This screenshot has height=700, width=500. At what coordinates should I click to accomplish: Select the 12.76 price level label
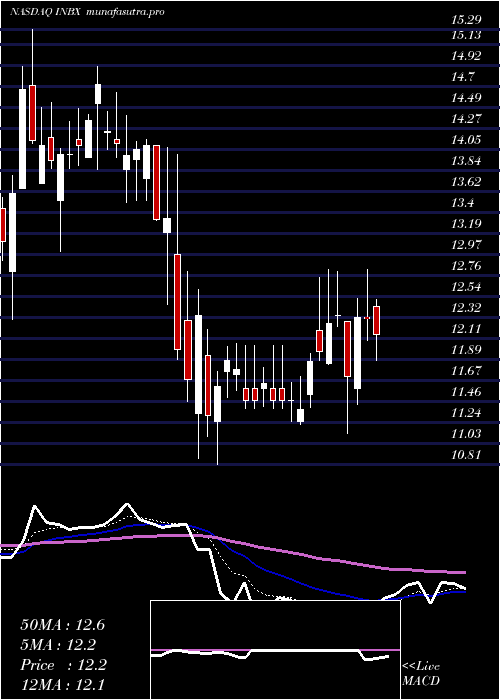click(x=466, y=266)
